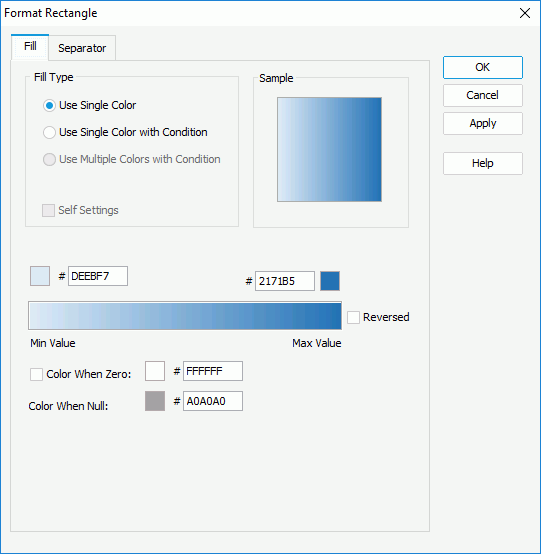
Task: Click the A0A0A0 hex input field
Action: pos(213,401)
